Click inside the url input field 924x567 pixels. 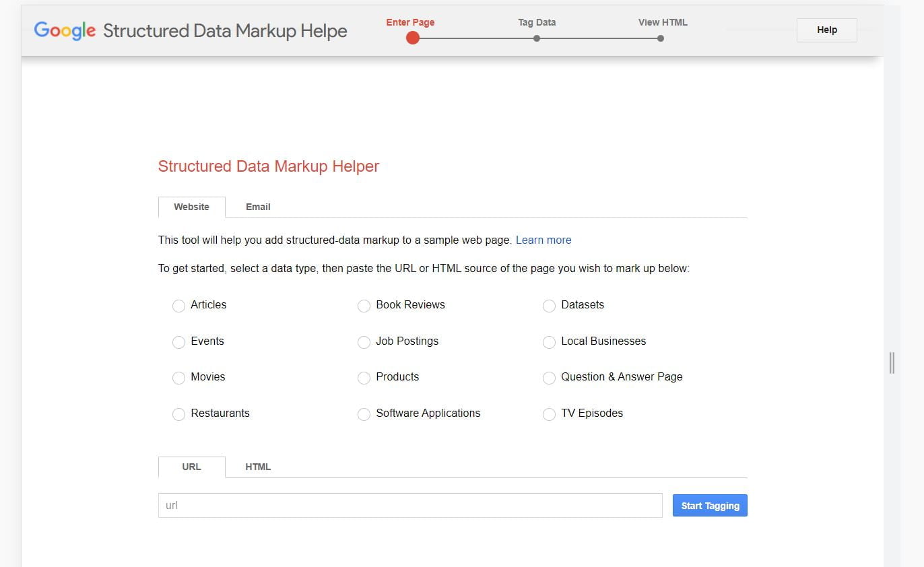tap(409, 505)
